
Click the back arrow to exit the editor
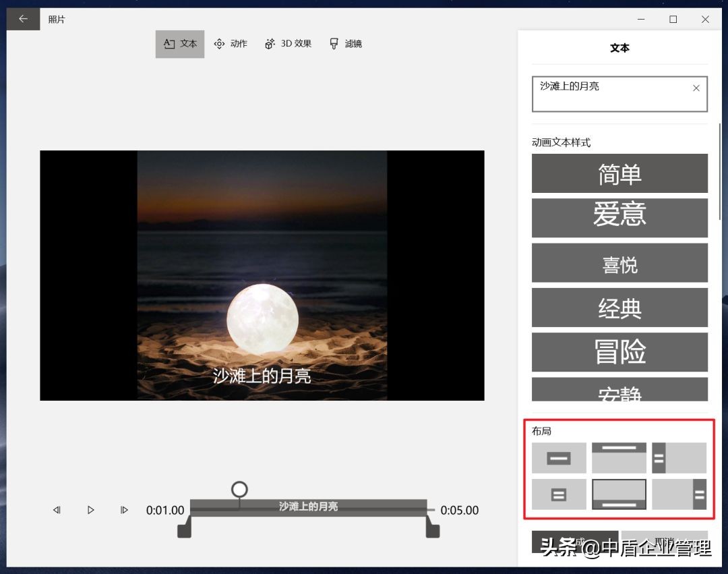coord(23,19)
